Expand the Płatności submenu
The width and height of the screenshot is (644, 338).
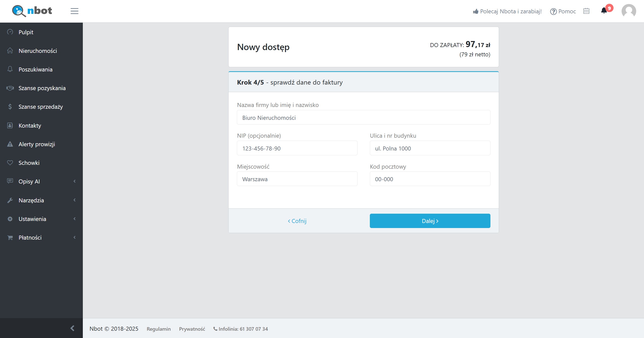pos(75,238)
